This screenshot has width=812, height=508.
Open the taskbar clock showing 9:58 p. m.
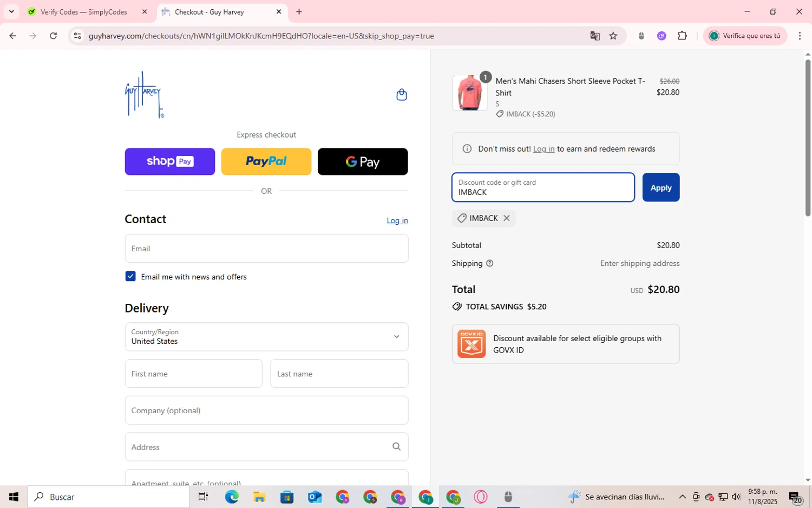(x=763, y=497)
